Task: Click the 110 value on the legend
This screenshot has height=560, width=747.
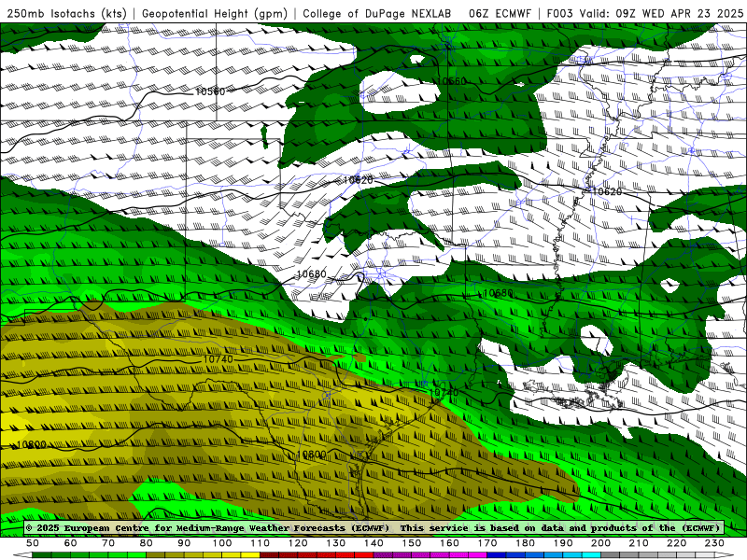Action: (260, 543)
